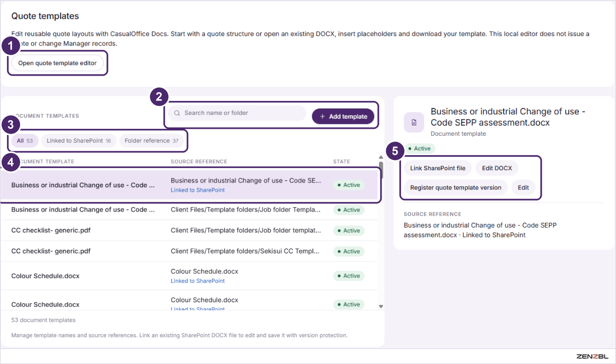The height and width of the screenshot is (364, 616).
Task: Click Active state of Sekisui CC Templ... row
Action: tap(349, 251)
